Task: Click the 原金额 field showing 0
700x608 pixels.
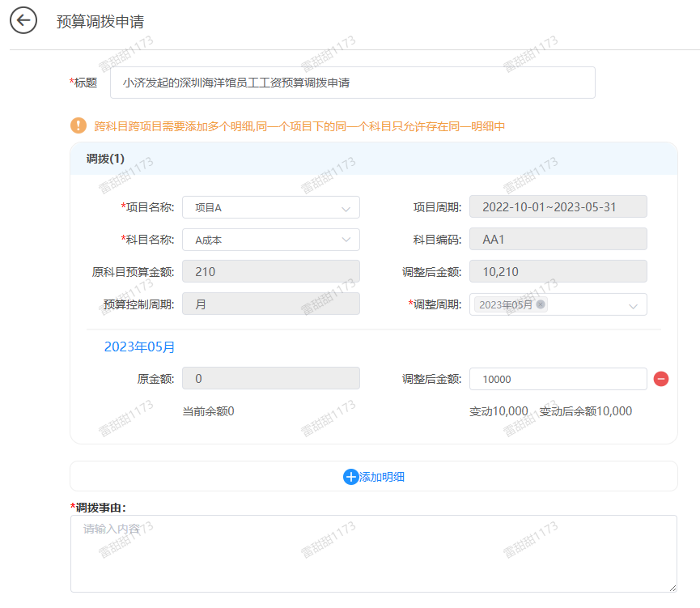Action: [271, 378]
